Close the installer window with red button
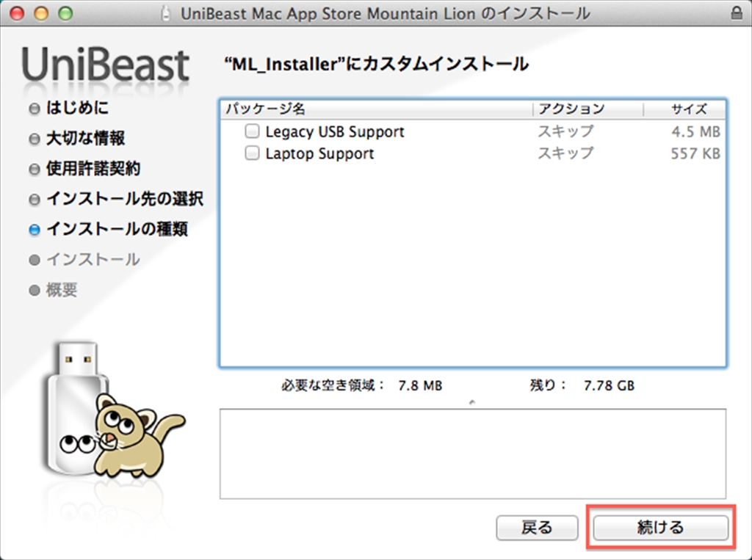The width and height of the screenshot is (752, 560). (17, 13)
